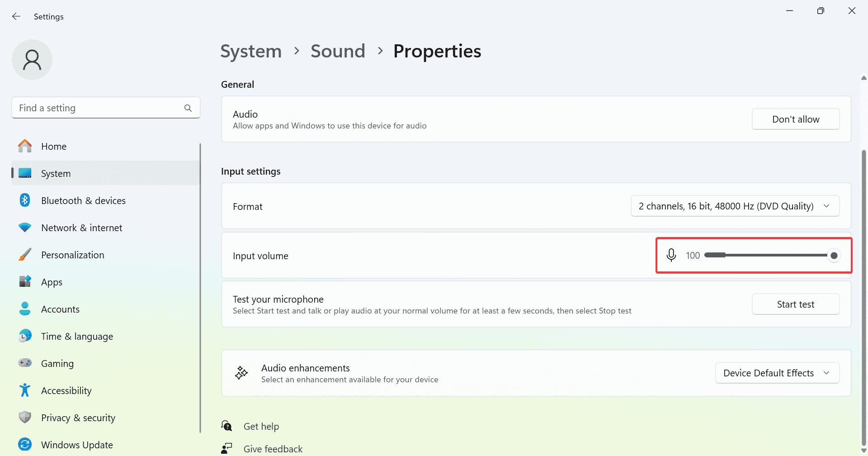
Task: Click the input volume slider track
Action: tap(769, 255)
